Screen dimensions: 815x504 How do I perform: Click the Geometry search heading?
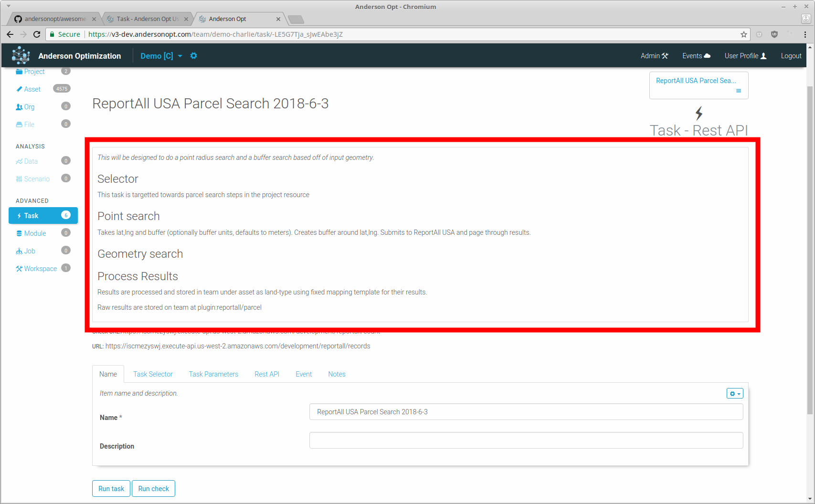140,254
